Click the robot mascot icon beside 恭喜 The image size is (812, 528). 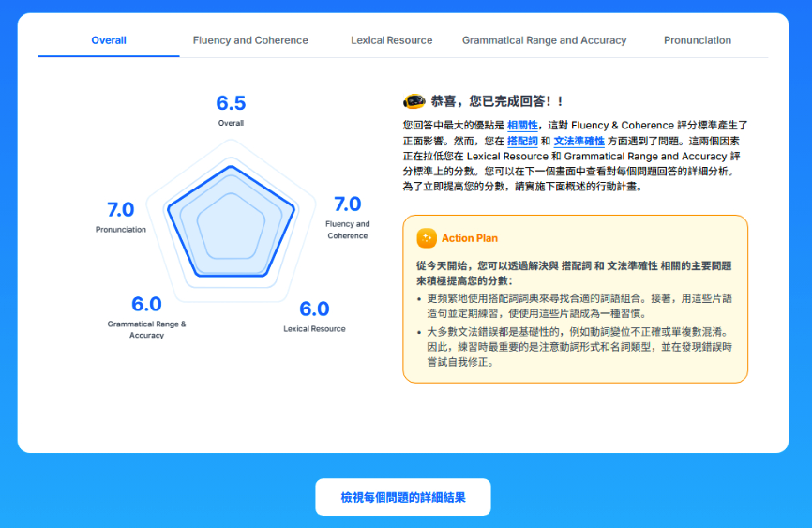[x=414, y=101]
